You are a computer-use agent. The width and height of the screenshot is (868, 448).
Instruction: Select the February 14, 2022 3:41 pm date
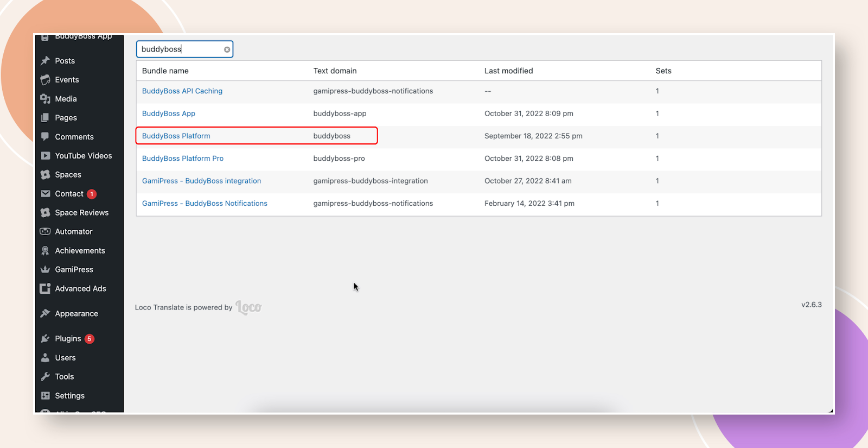529,204
